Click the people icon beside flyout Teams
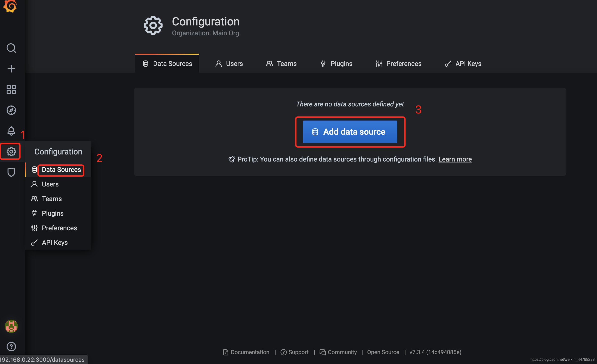Viewport: 597px width, 364px height. (x=34, y=198)
